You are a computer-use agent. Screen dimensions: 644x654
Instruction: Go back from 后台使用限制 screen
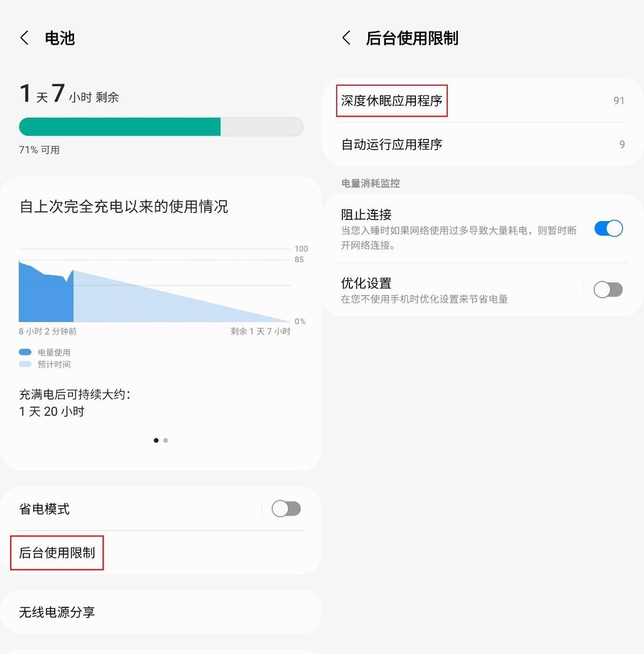click(x=346, y=38)
